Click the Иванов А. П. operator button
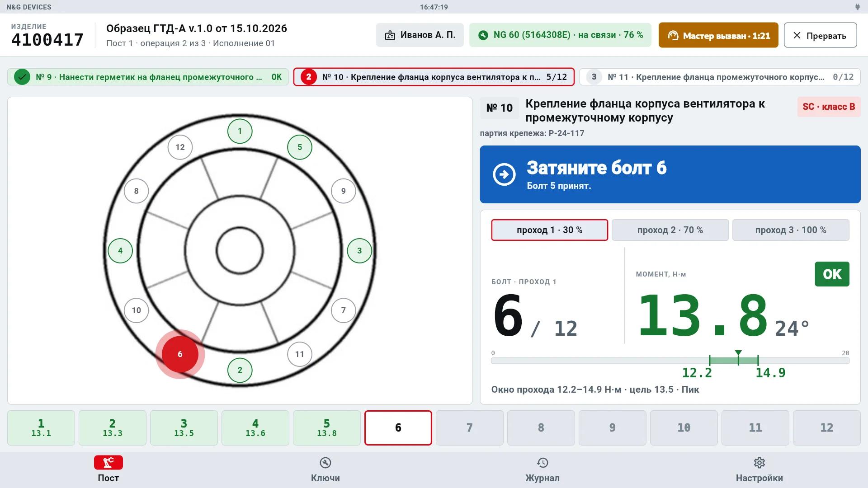The width and height of the screenshot is (868, 488). (x=420, y=35)
